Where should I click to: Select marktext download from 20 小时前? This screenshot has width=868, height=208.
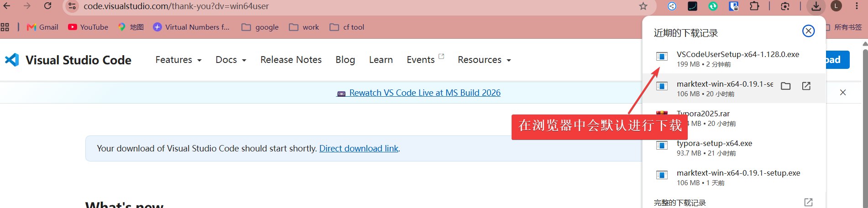point(734,88)
